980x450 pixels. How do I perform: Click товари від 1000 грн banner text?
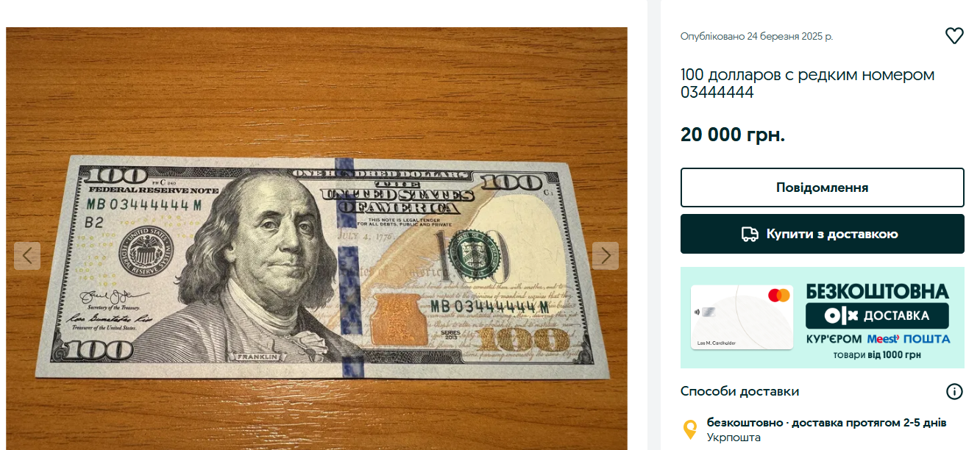point(877,355)
